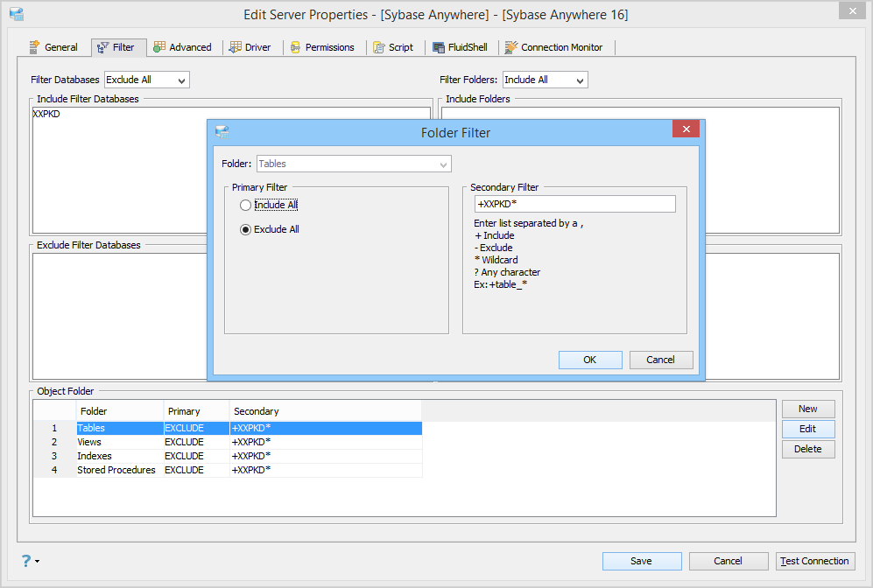Click the General tab icon
This screenshot has height=588, width=873.
click(34, 47)
